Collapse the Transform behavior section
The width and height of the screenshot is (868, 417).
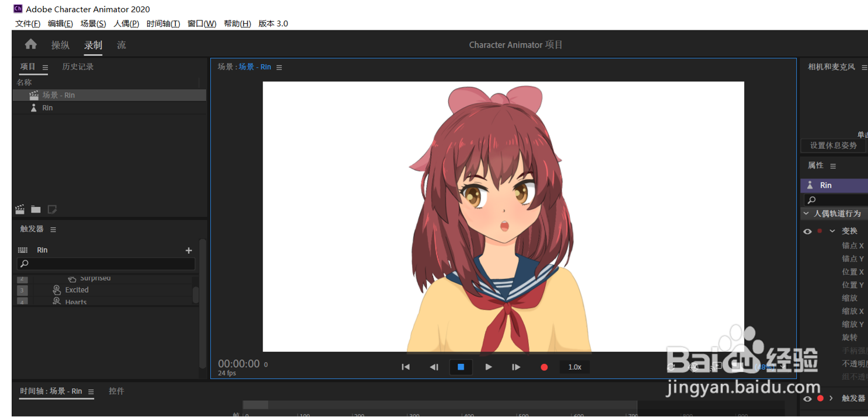832,231
